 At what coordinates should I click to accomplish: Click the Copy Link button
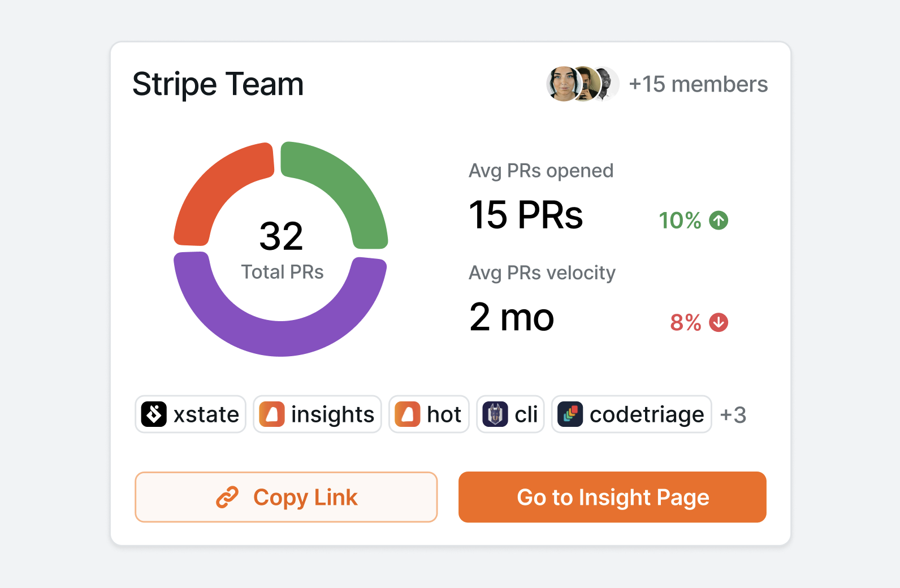[x=286, y=498]
